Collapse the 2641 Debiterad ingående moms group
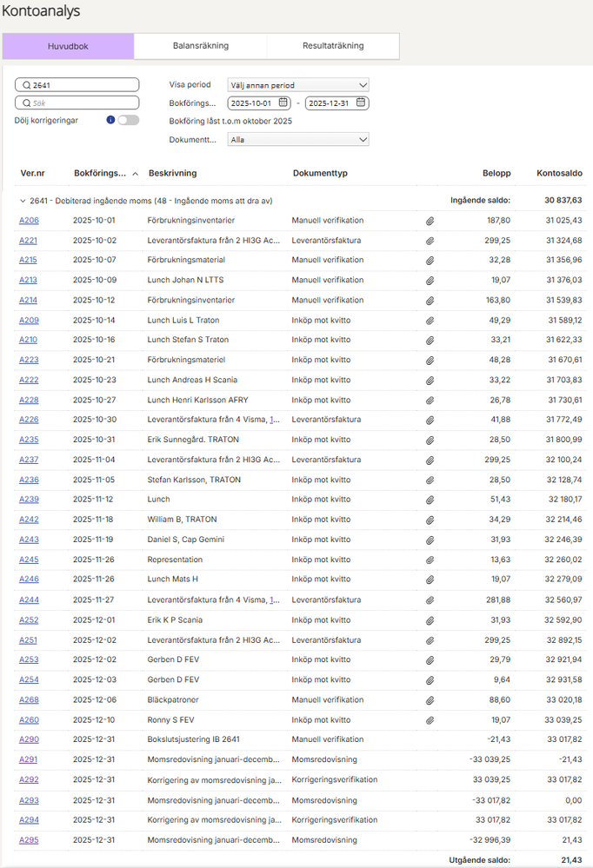 [23, 201]
